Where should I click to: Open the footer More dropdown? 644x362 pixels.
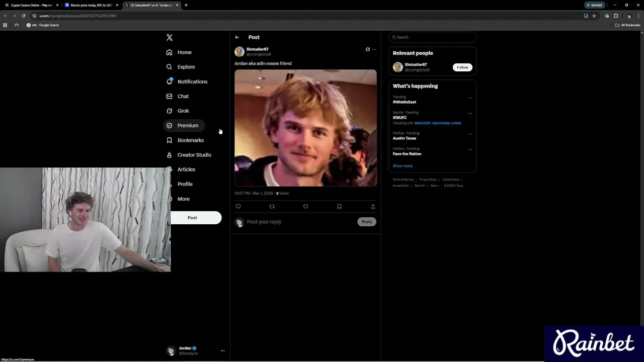435,186
